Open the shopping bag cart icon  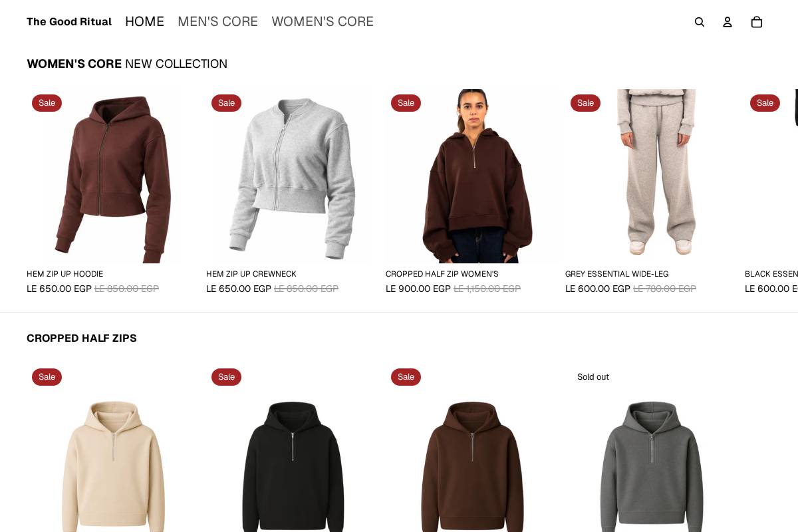point(757,22)
